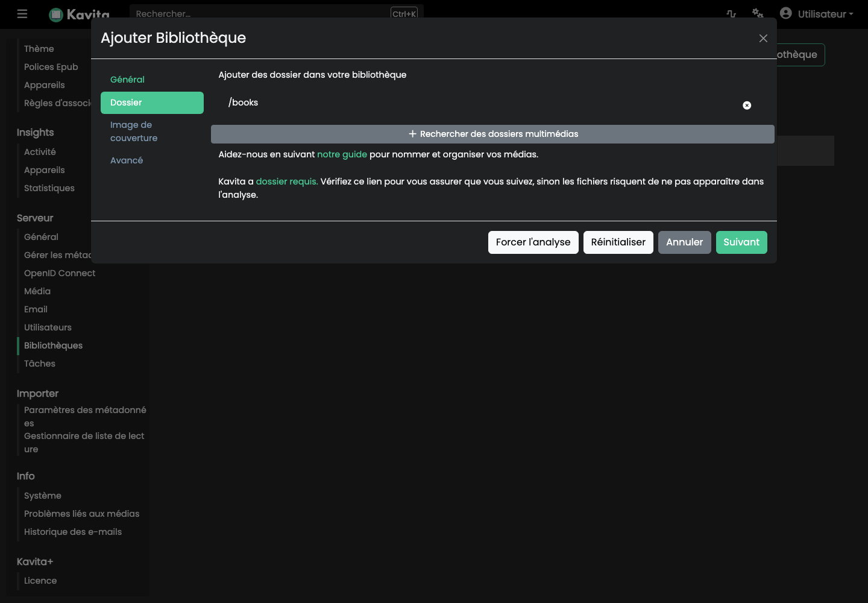
Task: Go to the Avancé tab
Action: 152,160
